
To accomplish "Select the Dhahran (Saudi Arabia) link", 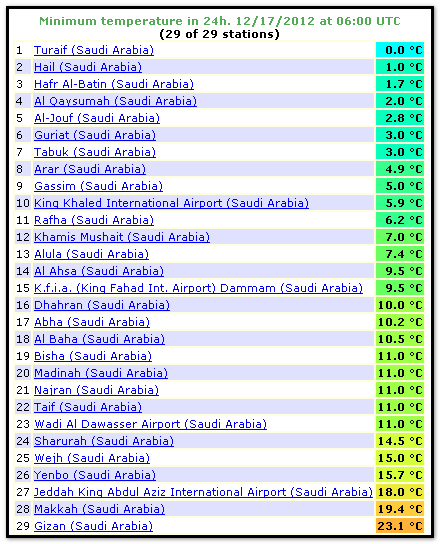I will pyautogui.click(x=102, y=305).
